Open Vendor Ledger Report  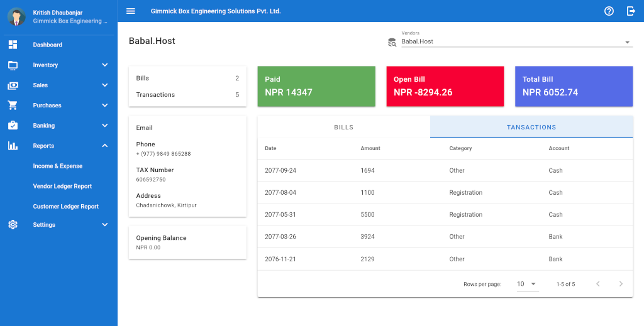coord(62,186)
